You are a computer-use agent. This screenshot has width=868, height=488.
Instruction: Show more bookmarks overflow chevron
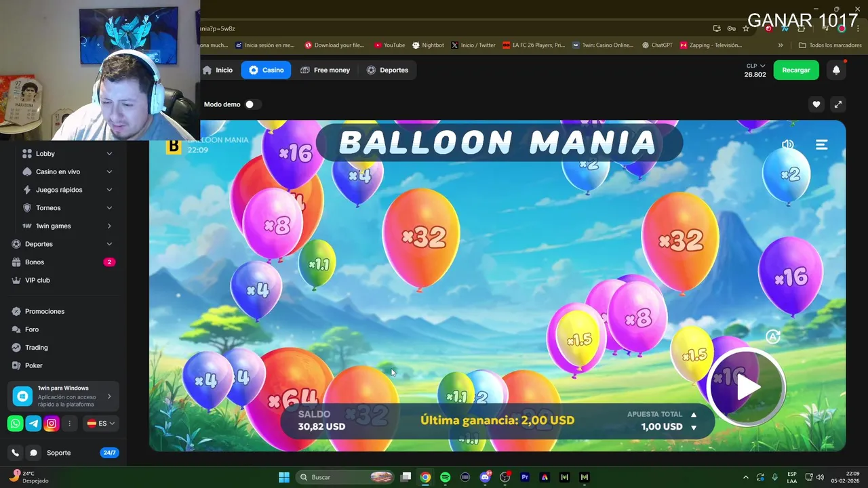point(781,45)
